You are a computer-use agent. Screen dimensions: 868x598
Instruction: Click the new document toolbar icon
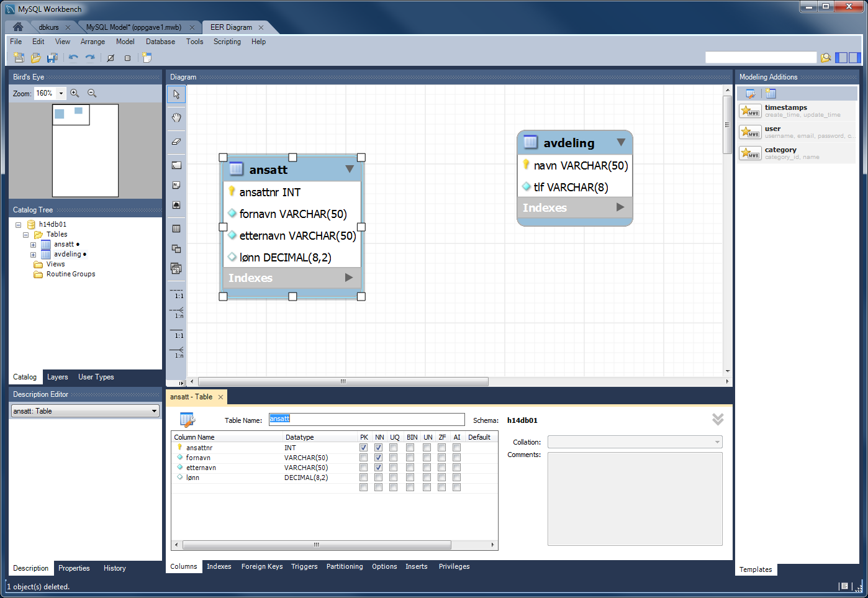(19, 58)
